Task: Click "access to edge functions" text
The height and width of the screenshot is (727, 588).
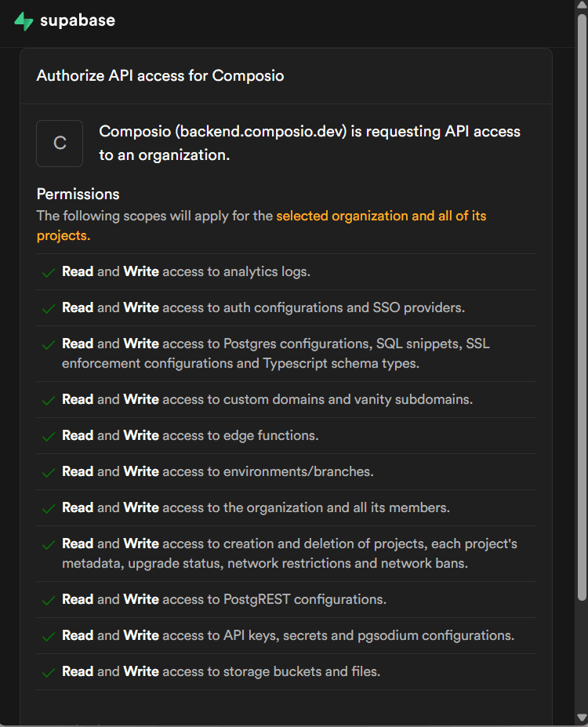Action: 241,435
